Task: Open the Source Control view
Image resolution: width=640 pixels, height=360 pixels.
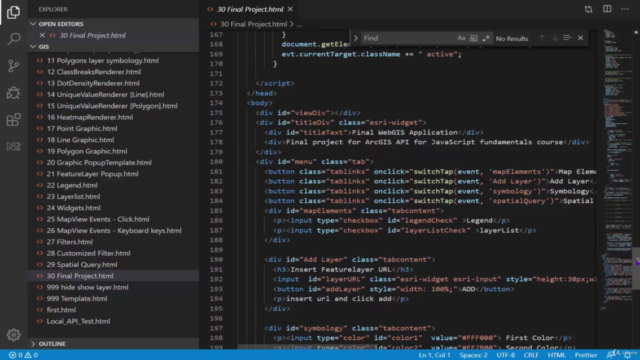Action: coord(13,66)
